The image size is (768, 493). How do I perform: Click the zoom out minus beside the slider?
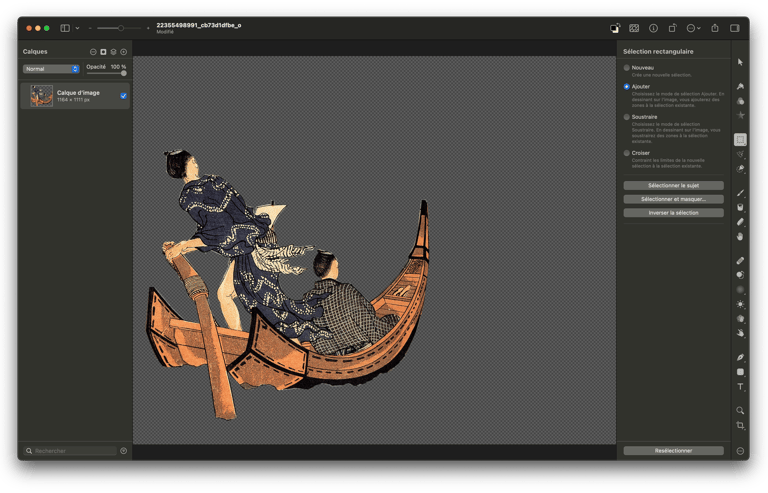(90, 28)
